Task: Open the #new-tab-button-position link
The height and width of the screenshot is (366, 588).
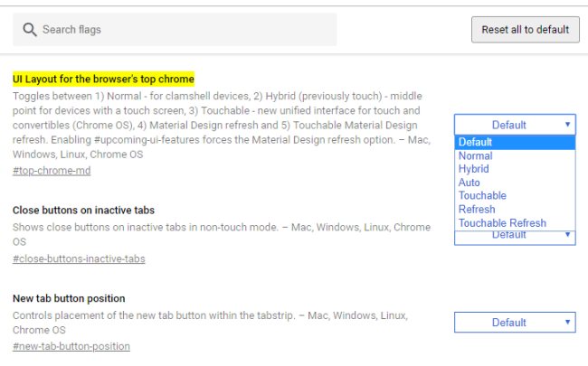Action: pos(71,346)
